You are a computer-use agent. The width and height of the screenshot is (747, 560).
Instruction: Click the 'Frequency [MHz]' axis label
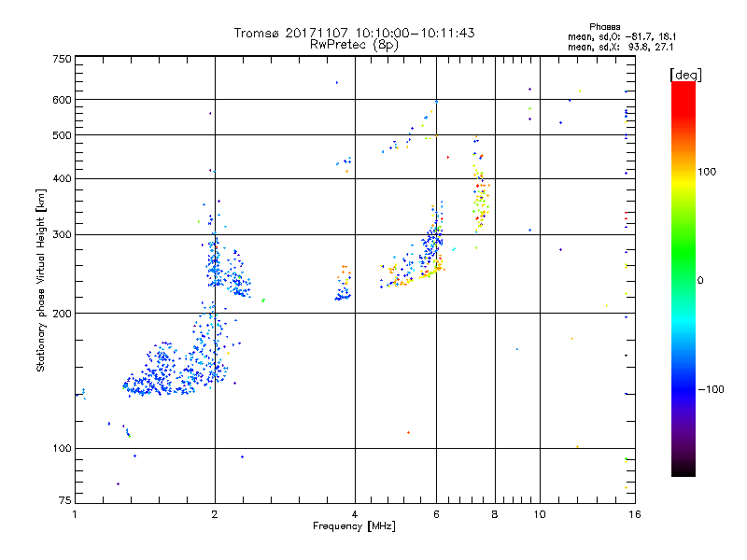click(354, 526)
